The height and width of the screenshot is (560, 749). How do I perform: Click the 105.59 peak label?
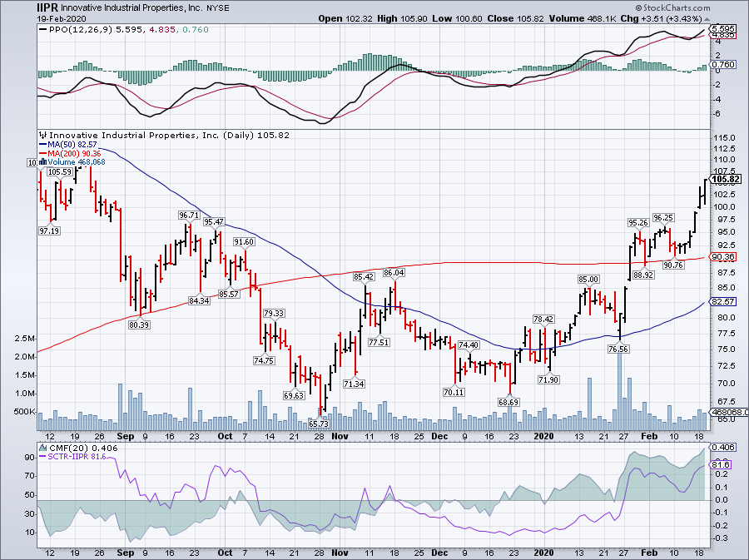click(x=60, y=172)
